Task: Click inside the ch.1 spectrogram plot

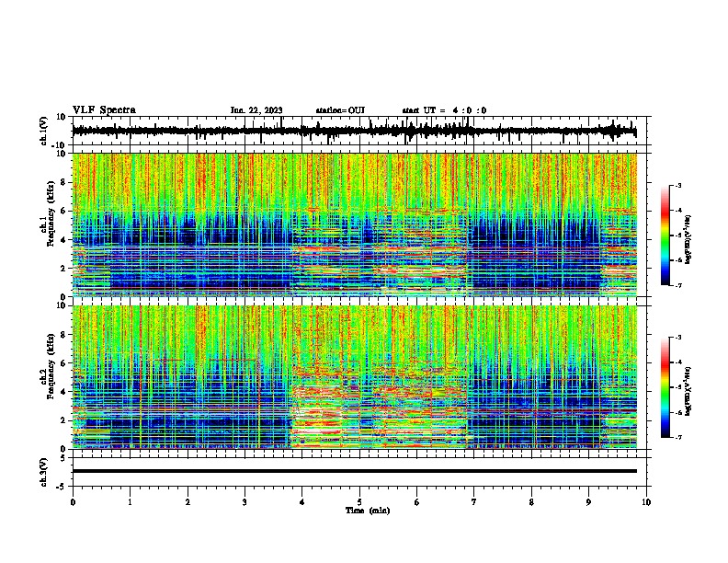Action: [x=354, y=224]
